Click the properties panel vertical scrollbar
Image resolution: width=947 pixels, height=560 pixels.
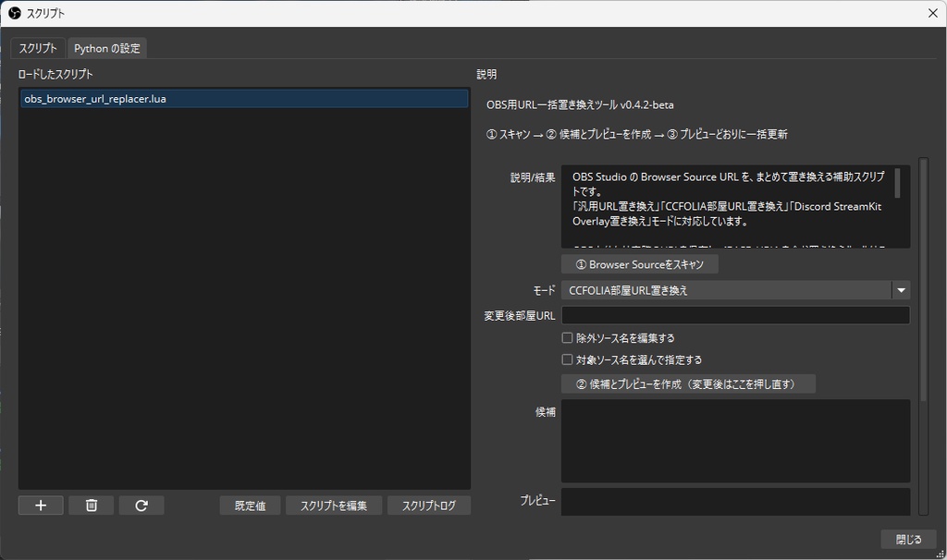(923, 279)
